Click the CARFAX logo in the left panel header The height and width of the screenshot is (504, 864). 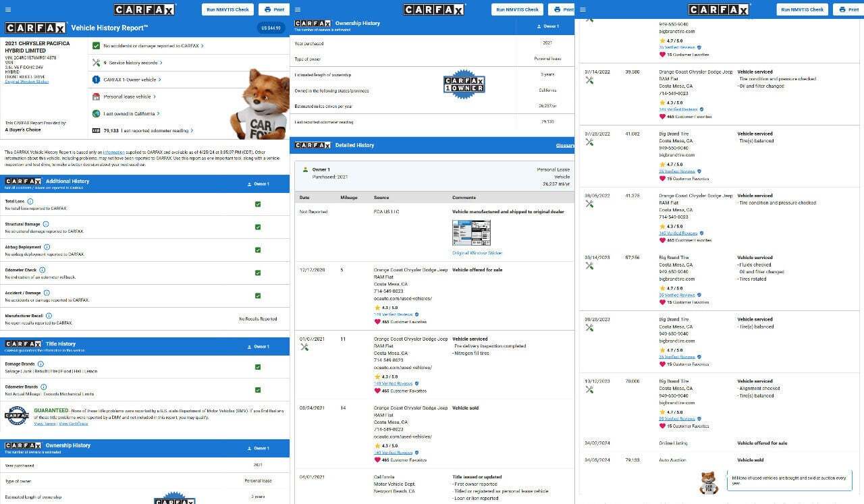tap(144, 9)
